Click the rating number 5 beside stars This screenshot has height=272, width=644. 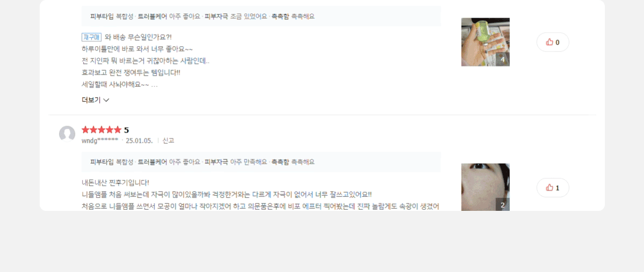(x=127, y=130)
